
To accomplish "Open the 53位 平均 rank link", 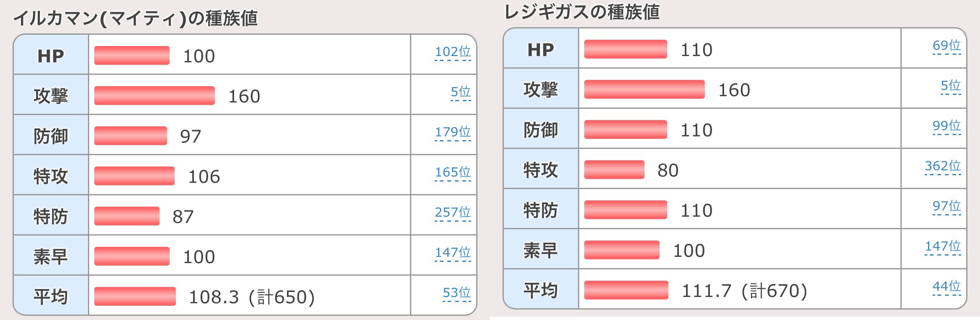I will point(457,293).
